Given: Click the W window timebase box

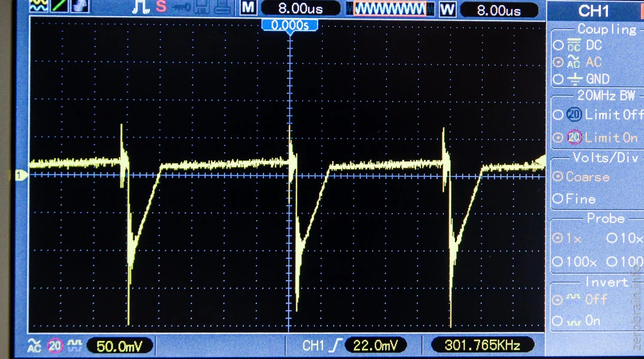Looking at the screenshot, I should [447, 9].
